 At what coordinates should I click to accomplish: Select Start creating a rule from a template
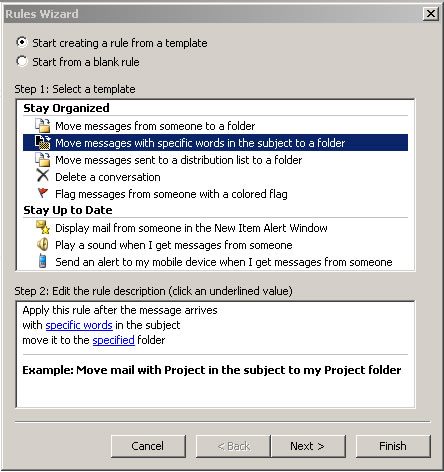[112, 43]
